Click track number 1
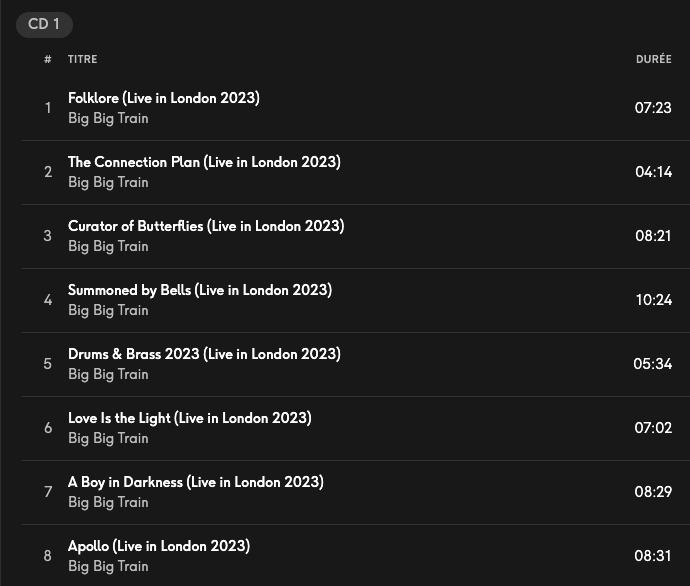 pyautogui.click(x=47, y=108)
